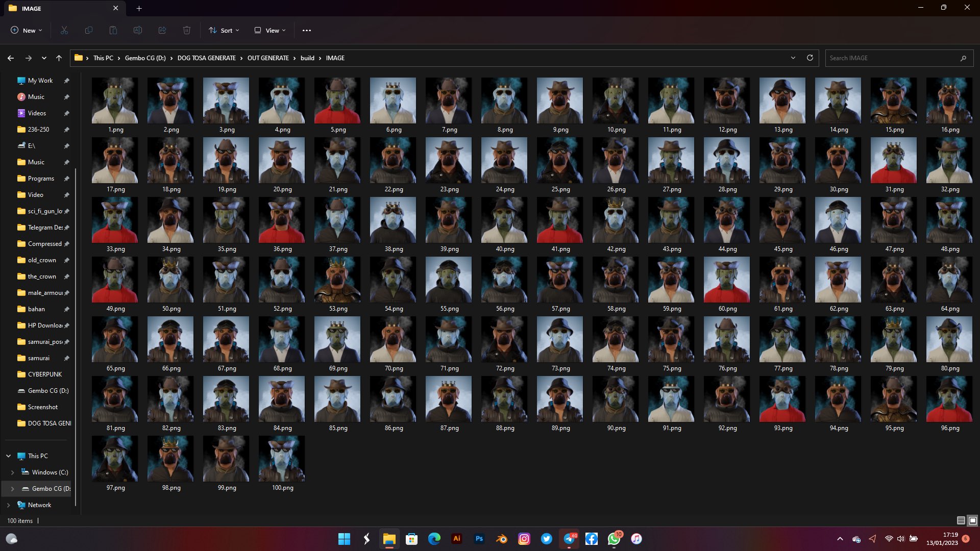The height and width of the screenshot is (551, 980).
Task: Open Blender from the taskbar
Action: pyautogui.click(x=502, y=539)
